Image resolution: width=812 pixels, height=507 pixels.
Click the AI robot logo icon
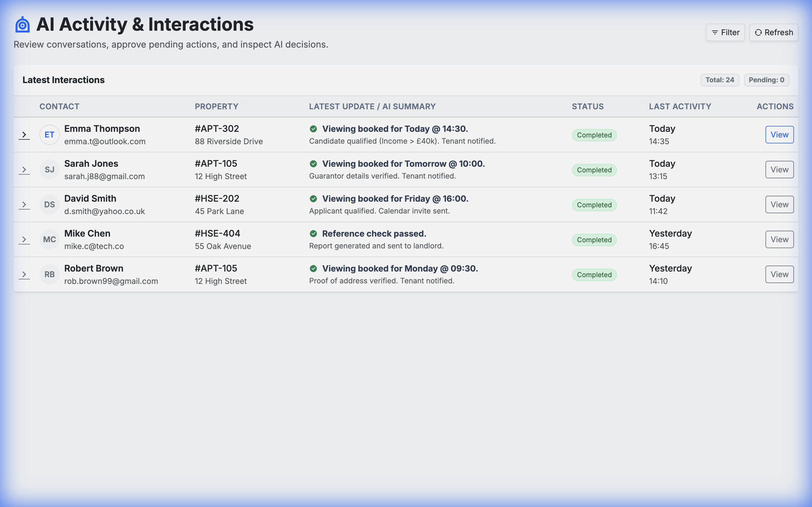[22, 24]
